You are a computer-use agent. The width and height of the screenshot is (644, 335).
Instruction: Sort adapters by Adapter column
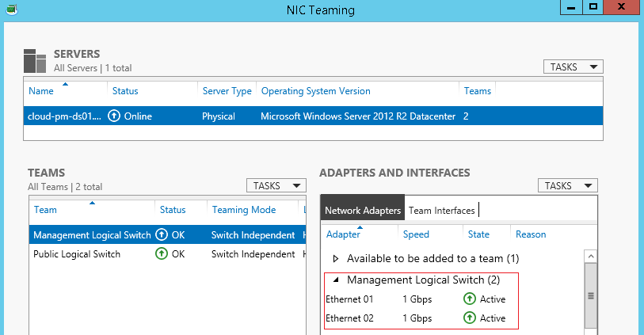coord(343,234)
